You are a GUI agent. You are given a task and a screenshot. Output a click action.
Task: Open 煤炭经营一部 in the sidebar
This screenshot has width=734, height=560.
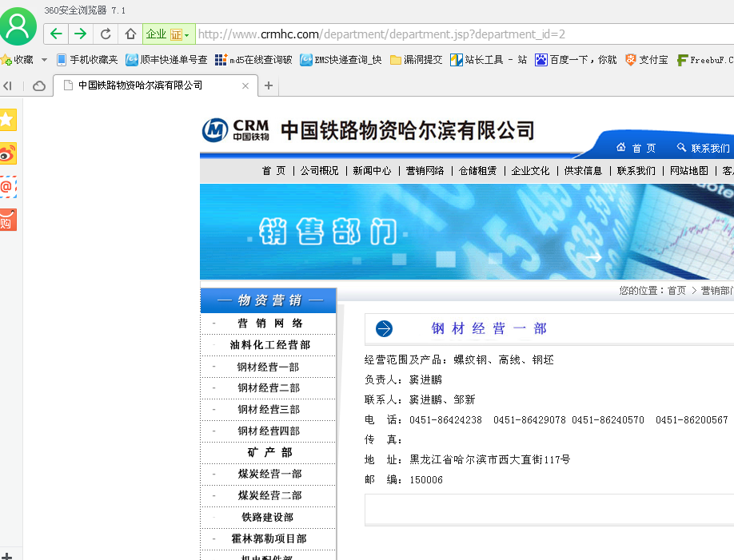pyautogui.click(x=269, y=474)
